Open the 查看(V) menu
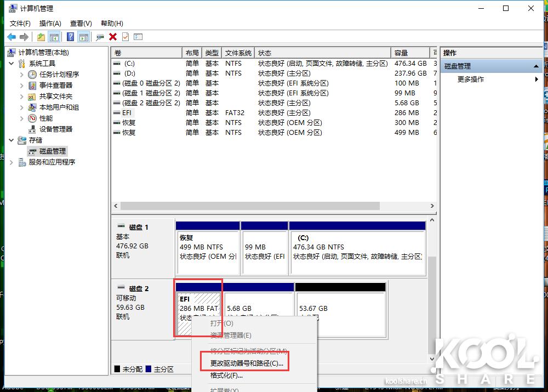Viewport: 548px width, 392px height. [80, 23]
